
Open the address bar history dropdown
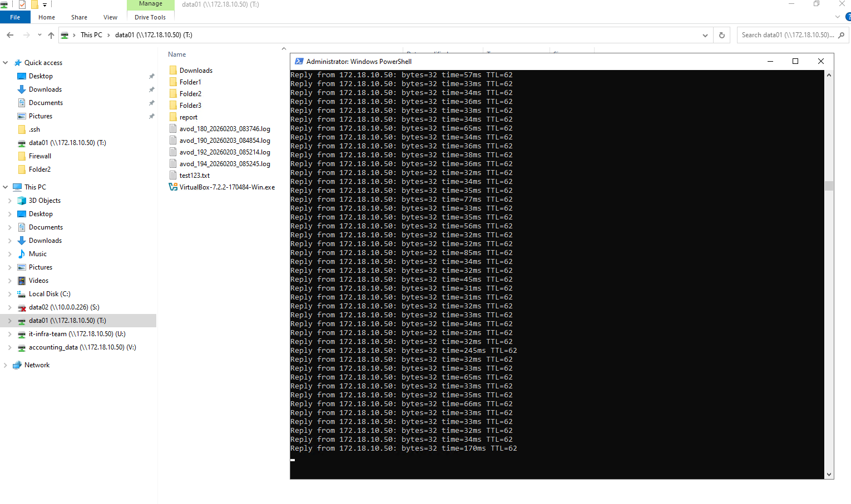[x=705, y=35]
